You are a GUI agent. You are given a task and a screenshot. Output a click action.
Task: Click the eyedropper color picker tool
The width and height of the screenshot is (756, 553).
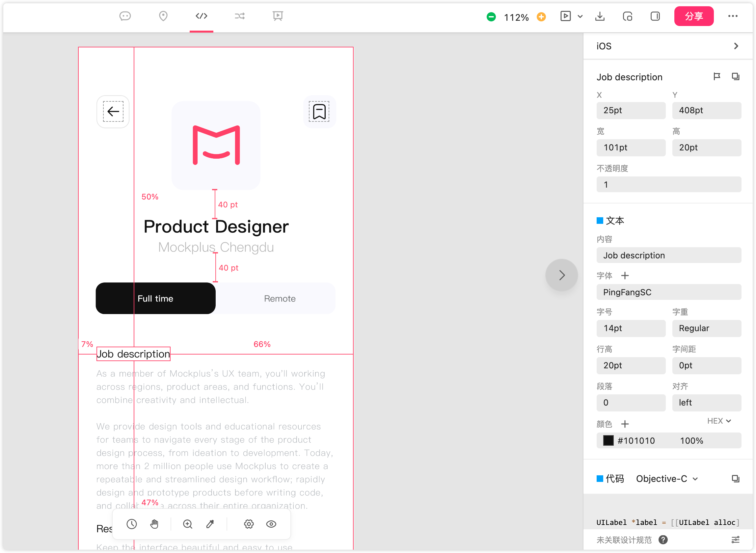tap(210, 524)
